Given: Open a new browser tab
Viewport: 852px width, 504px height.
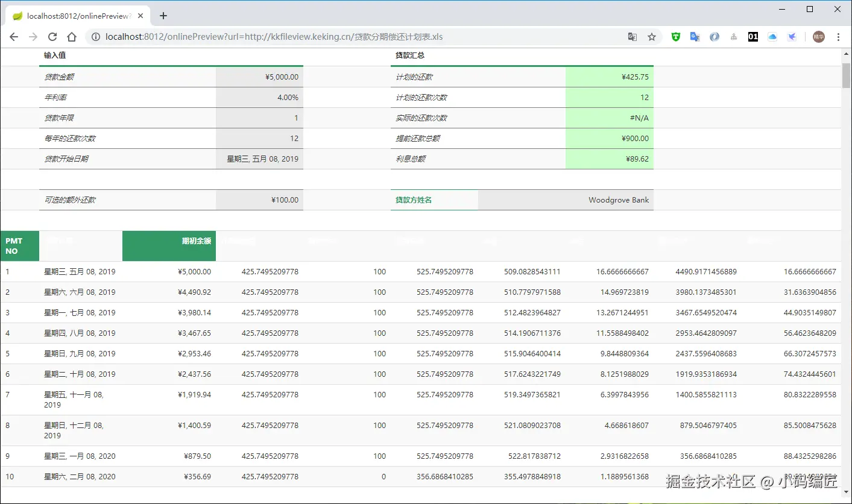Looking at the screenshot, I should tap(163, 16).
